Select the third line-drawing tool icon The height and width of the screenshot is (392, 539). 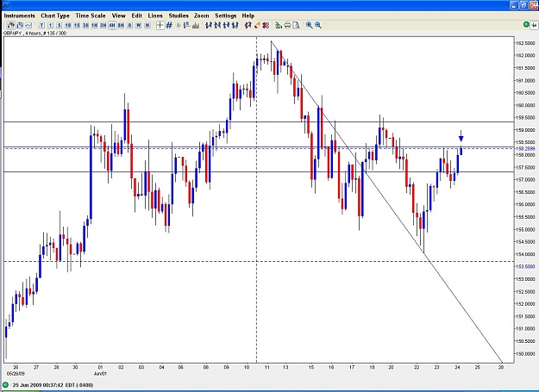[x=226, y=25]
